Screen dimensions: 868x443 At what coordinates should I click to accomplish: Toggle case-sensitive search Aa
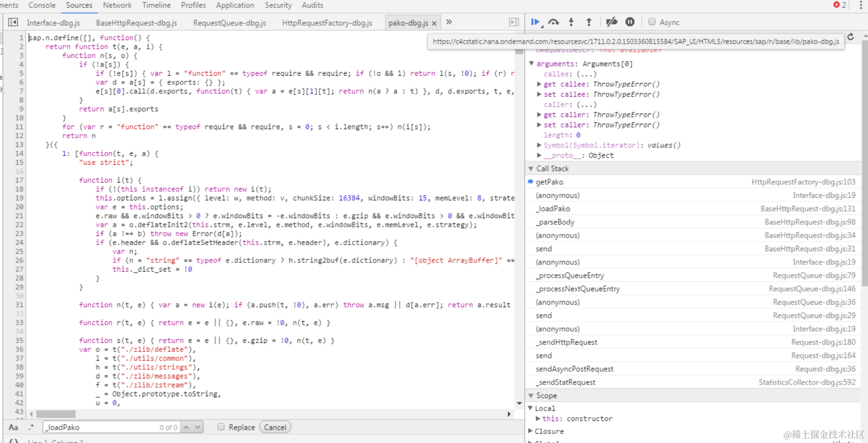13,427
